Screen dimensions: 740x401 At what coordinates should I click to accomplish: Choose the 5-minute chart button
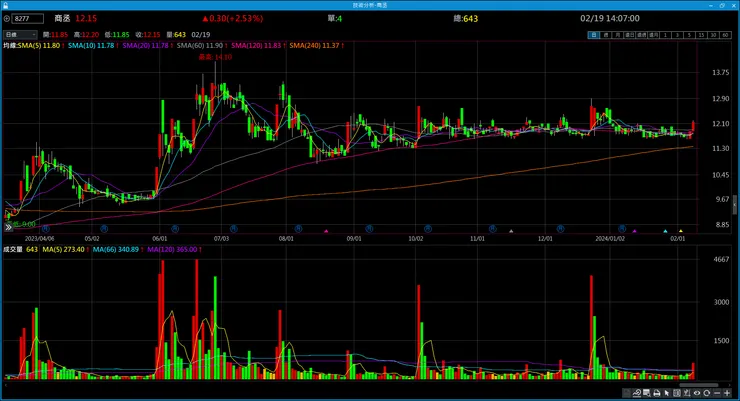click(689, 35)
